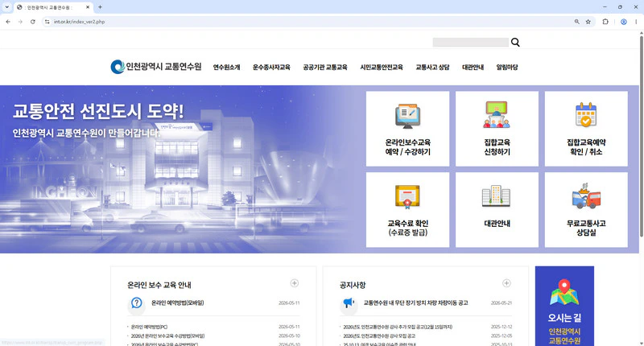Click the site information icon in address bar
644x346 pixels.
pos(47,22)
